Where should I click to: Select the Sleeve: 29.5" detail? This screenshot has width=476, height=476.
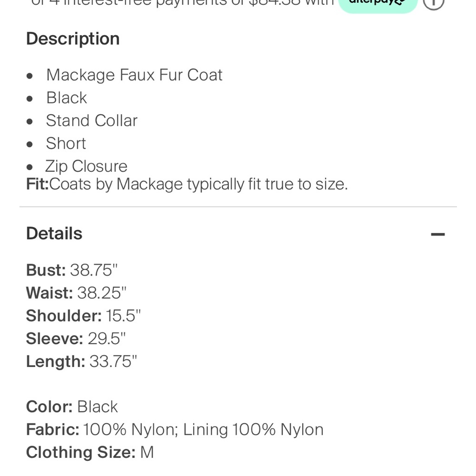pyautogui.click(x=76, y=339)
